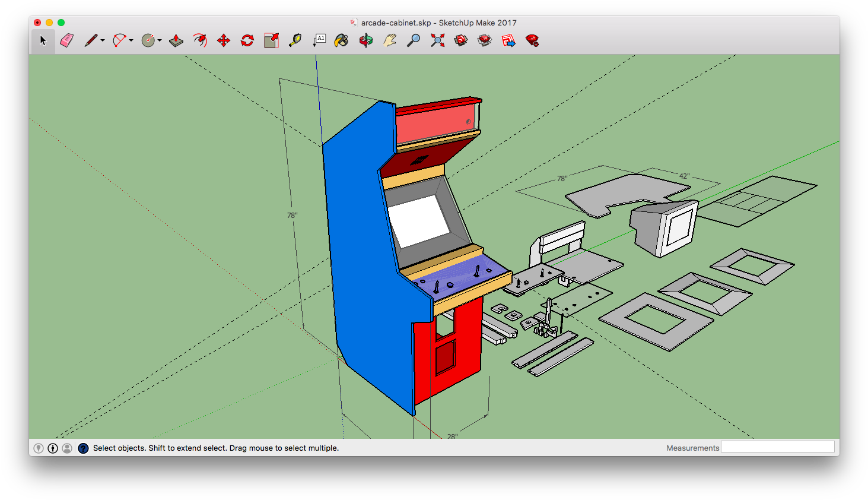The height and width of the screenshot is (500, 868).
Task: Toggle the geolocation status icon
Action: click(39, 448)
